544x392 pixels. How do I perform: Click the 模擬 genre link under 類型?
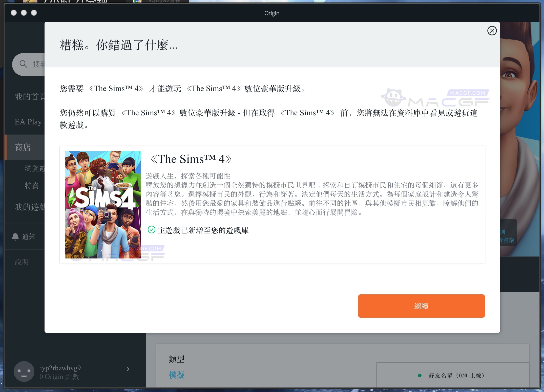(x=176, y=375)
